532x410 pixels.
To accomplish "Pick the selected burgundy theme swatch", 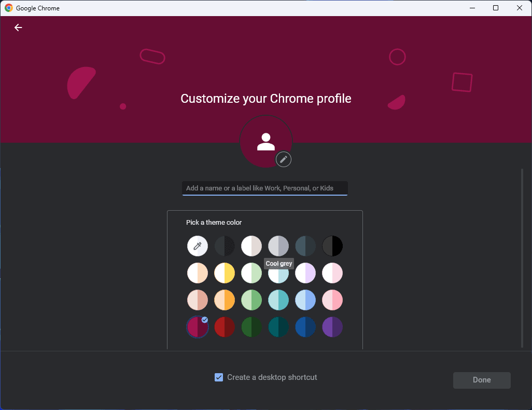I will click(x=198, y=327).
